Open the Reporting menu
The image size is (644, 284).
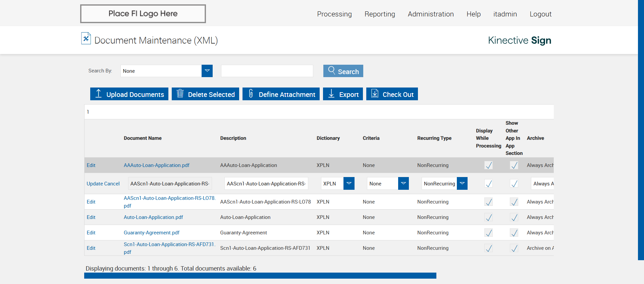[x=380, y=14]
